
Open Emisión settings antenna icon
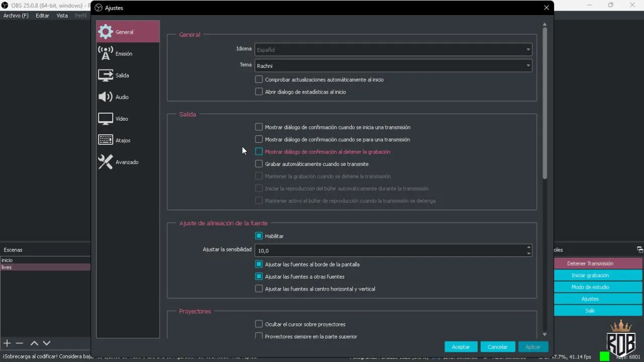[x=106, y=53]
